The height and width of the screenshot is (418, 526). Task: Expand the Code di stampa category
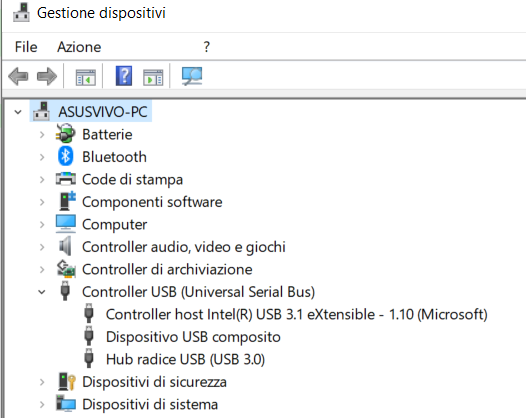pos(42,179)
